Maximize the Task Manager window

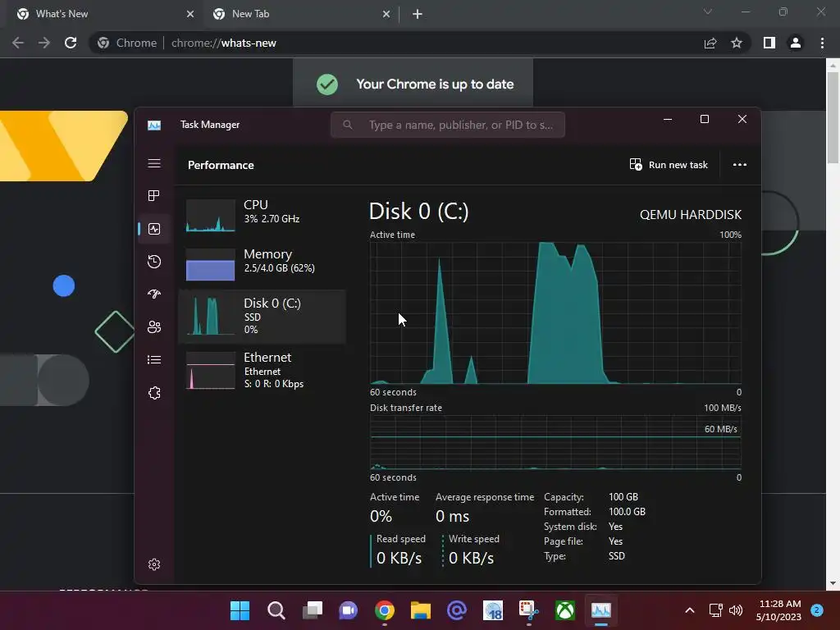click(x=705, y=119)
